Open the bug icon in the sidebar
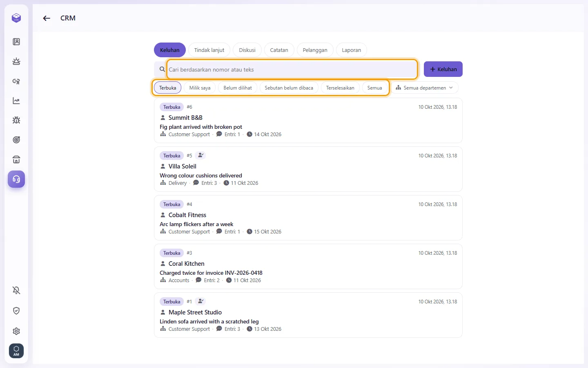 [x=16, y=120]
